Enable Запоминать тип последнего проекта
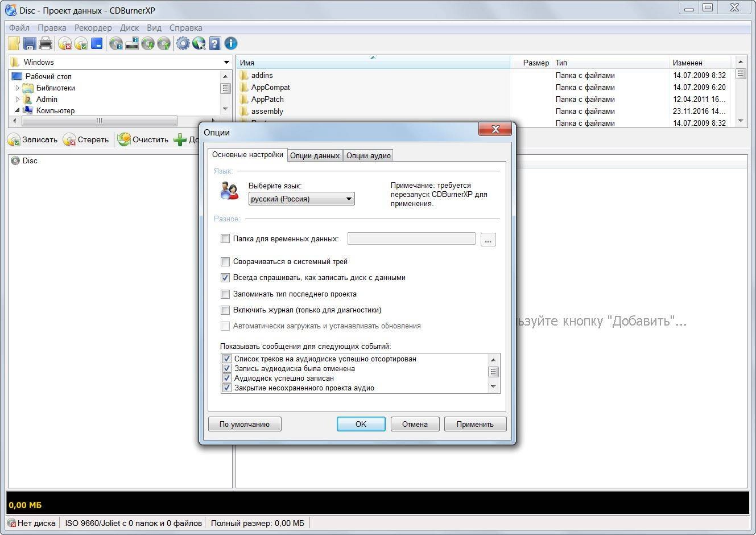Screen dimensions: 756x535 coord(225,294)
